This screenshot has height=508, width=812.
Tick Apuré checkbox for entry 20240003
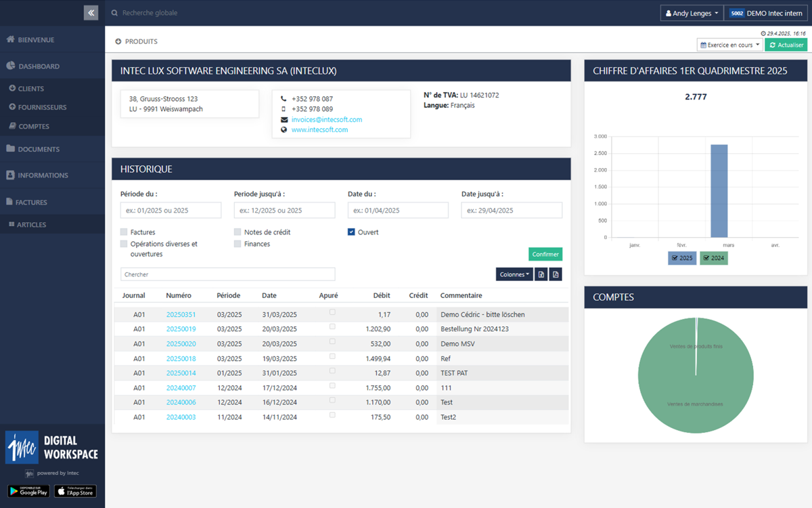pyautogui.click(x=332, y=415)
